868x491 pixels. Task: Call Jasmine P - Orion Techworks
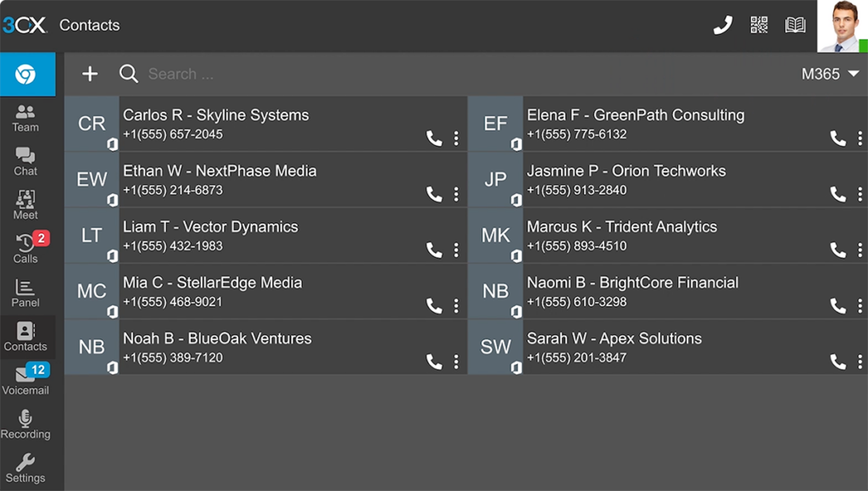click(x=837, y=194)
